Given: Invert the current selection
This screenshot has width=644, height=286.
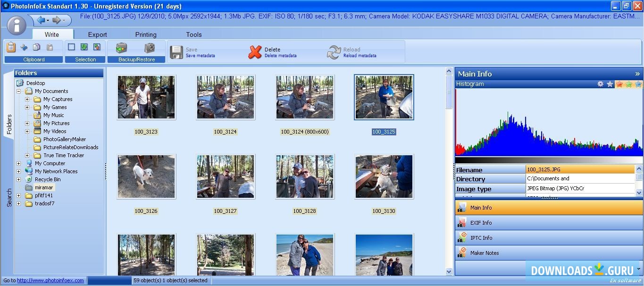Looking at the screenshot, I should [x=97, y=47].
